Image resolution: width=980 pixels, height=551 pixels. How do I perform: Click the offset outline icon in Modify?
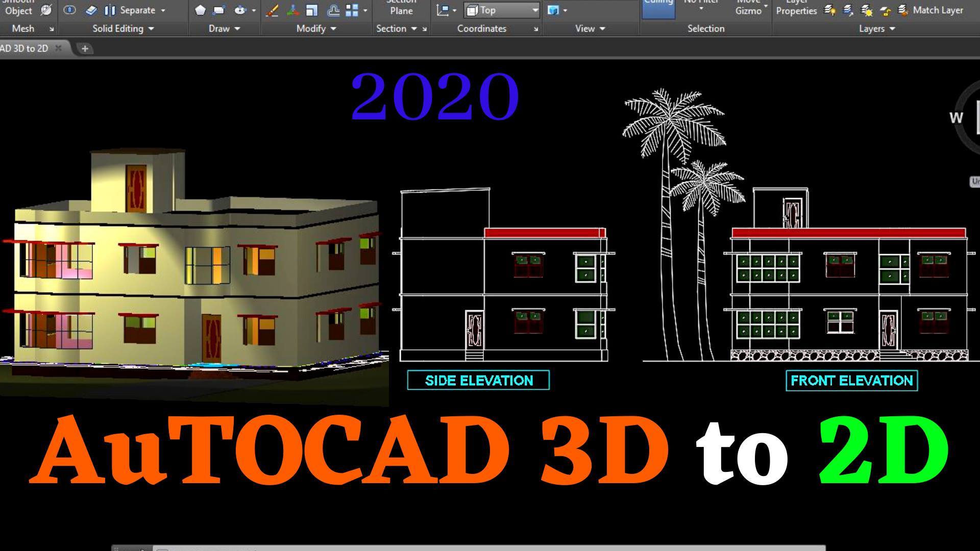(333, 10)
